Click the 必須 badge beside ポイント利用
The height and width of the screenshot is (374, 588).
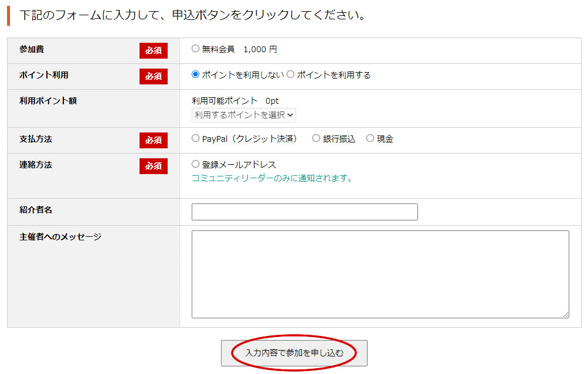click(x=154, y=76)
